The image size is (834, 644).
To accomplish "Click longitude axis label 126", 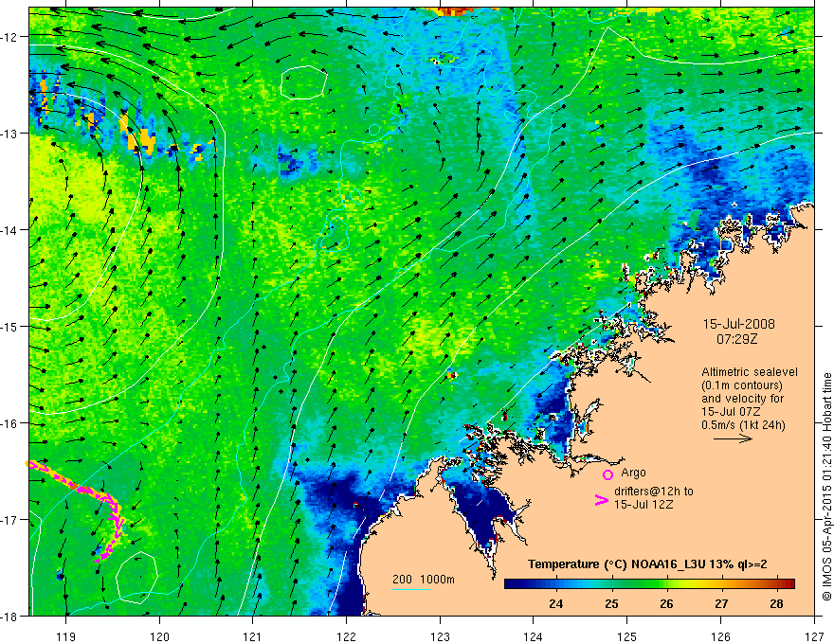I will 720,637.
